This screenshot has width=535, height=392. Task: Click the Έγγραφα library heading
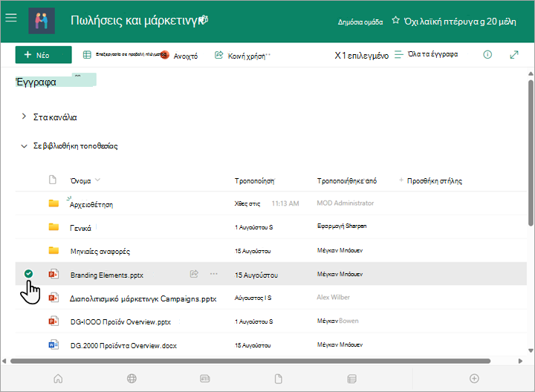[x=36, y=82]
